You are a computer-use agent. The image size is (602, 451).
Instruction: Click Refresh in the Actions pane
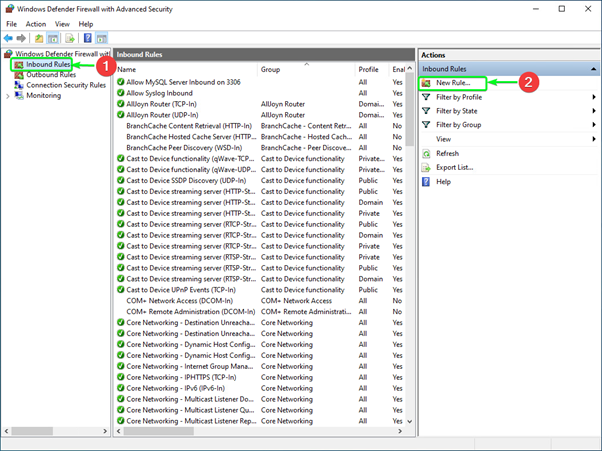[447, 154]
